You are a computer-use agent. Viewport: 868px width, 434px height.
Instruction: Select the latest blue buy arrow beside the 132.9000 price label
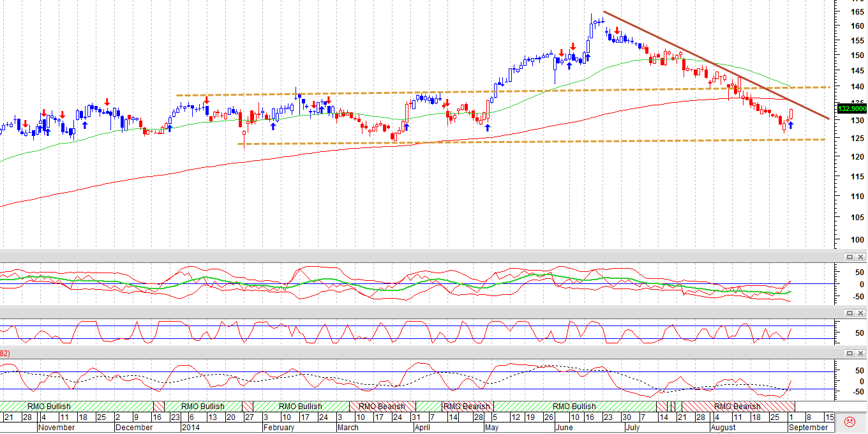(x=791, y=126)
